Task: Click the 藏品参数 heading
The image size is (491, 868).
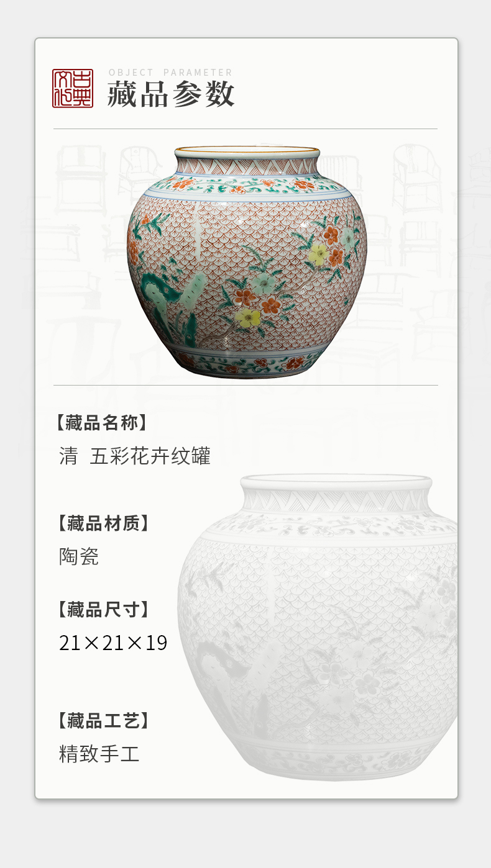Action: [x=171, y=95]
